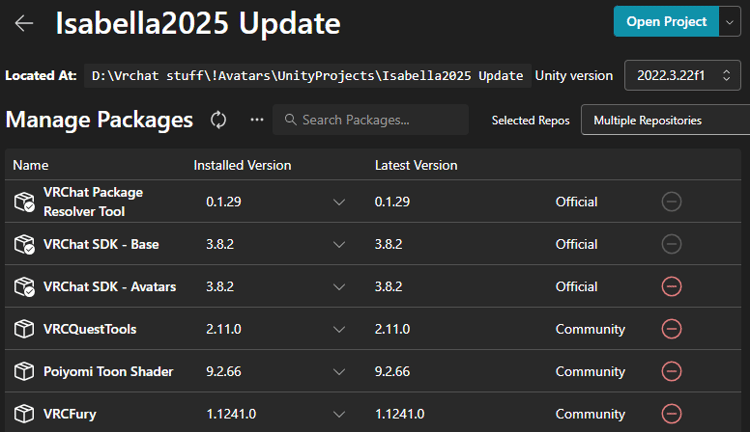
Task: Click the Open Project button
Action: click(665, 21)
